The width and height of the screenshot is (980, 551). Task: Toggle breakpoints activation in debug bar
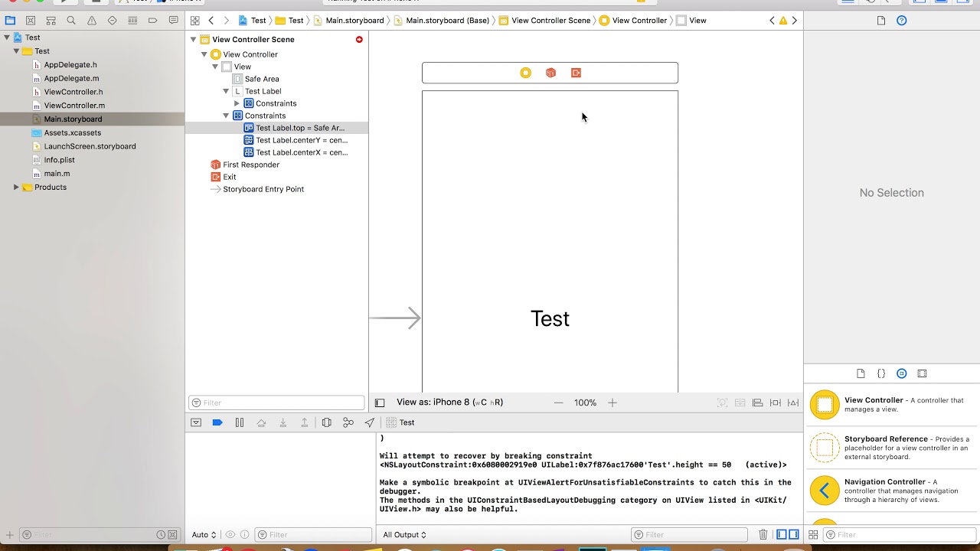(217, 422)
